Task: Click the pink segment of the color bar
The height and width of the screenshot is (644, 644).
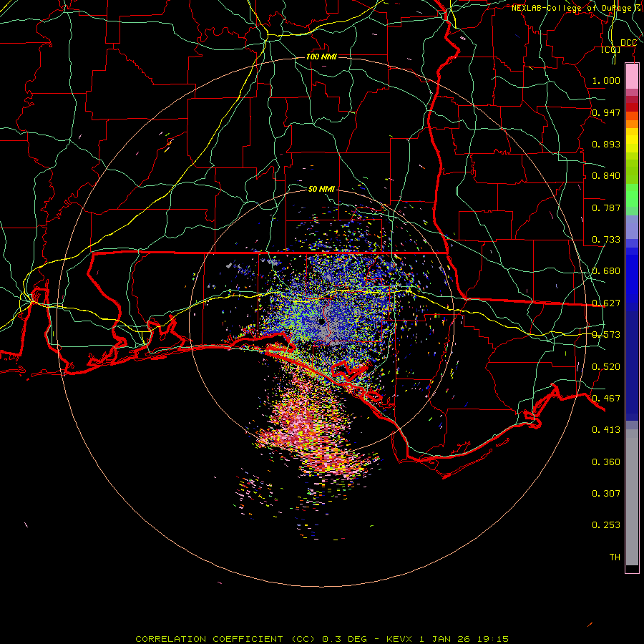Action: pyautogui.click(x=632, y=77)
